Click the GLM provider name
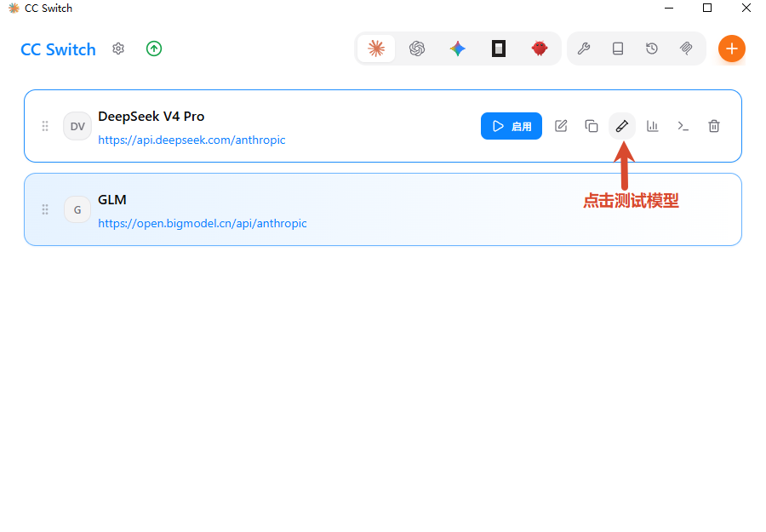 111,200
